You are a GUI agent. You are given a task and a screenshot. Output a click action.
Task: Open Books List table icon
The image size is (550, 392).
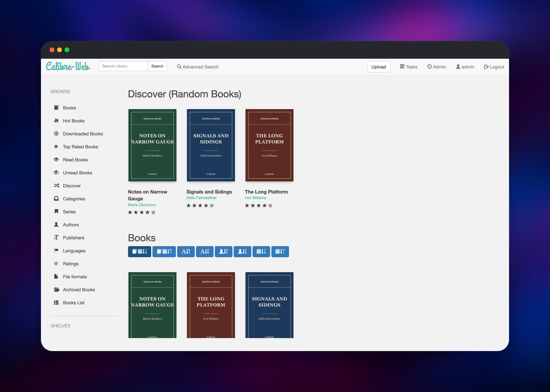pos(56,303)
